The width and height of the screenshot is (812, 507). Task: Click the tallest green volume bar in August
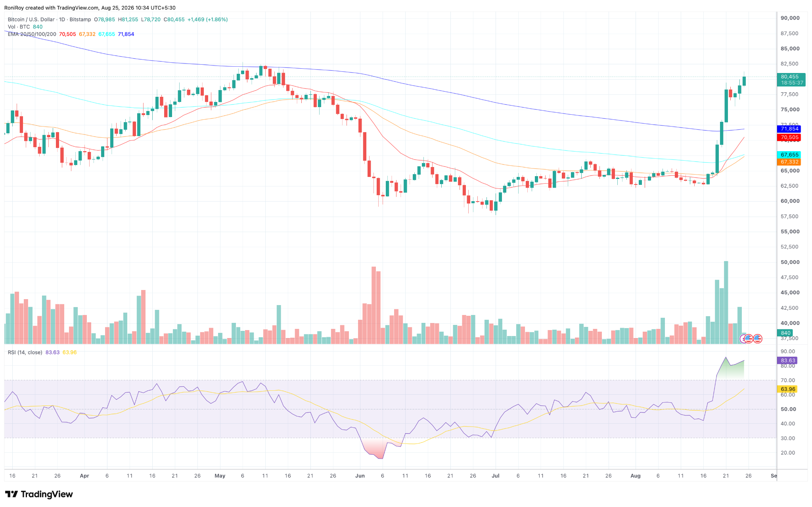coord(726,302)
